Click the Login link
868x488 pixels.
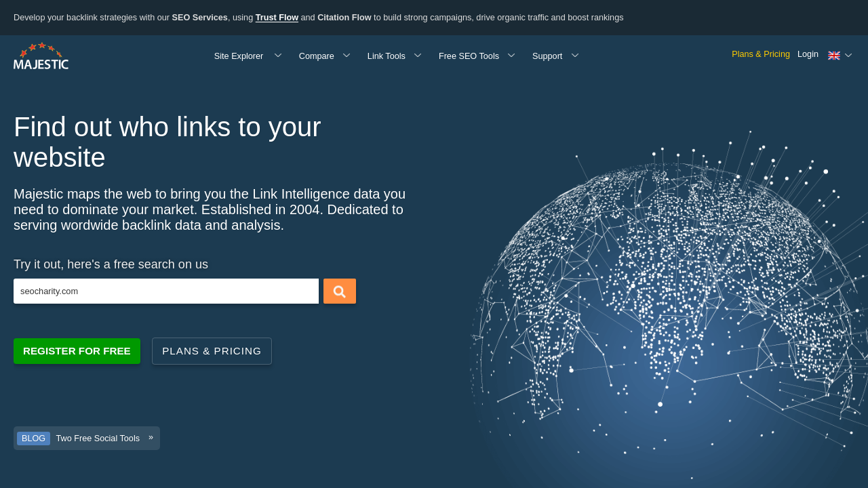tap(808, 54)
